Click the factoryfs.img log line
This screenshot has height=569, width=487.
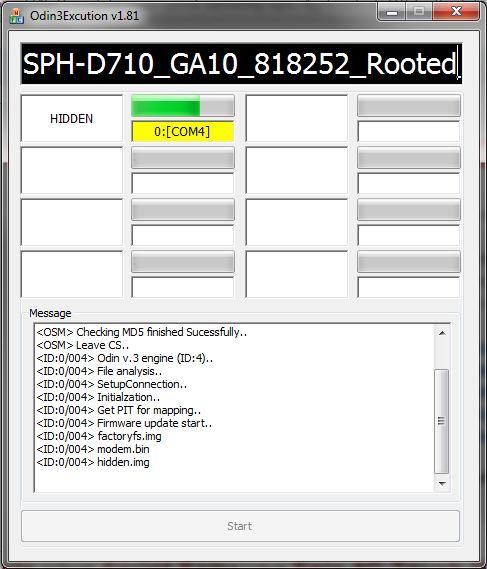coord(99,436)
